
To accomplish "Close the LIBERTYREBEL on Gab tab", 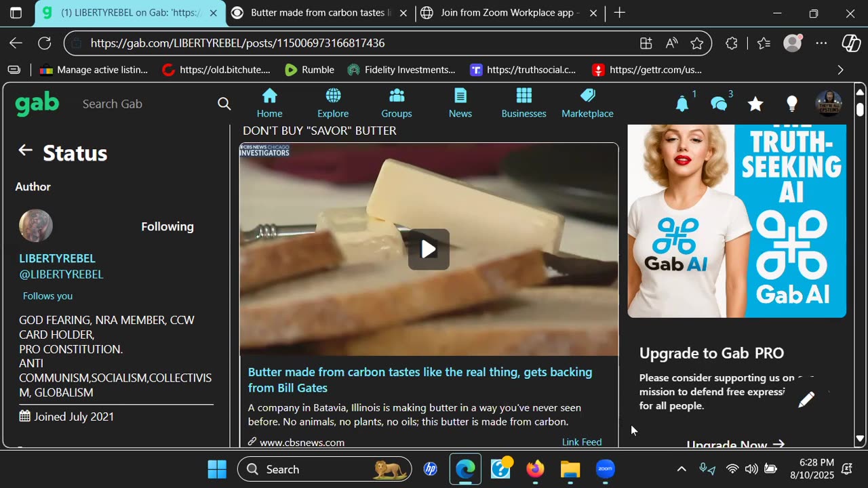I will click(213, 13).
